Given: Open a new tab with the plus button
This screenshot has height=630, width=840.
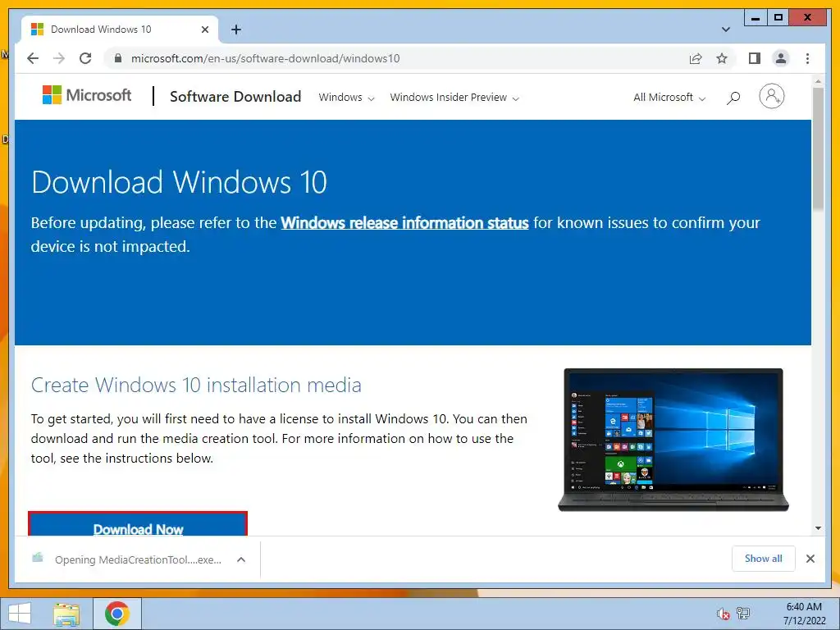Looking at the screenshot, I should click(236, 30).
